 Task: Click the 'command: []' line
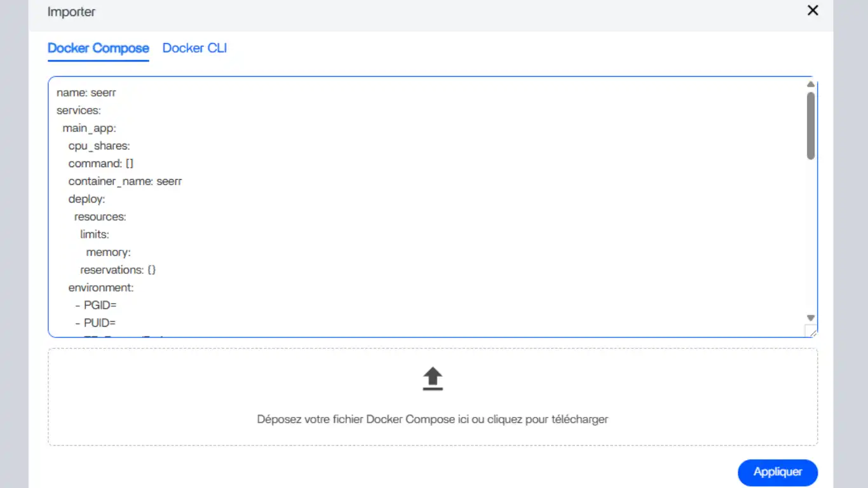click(x=101, y=164)
